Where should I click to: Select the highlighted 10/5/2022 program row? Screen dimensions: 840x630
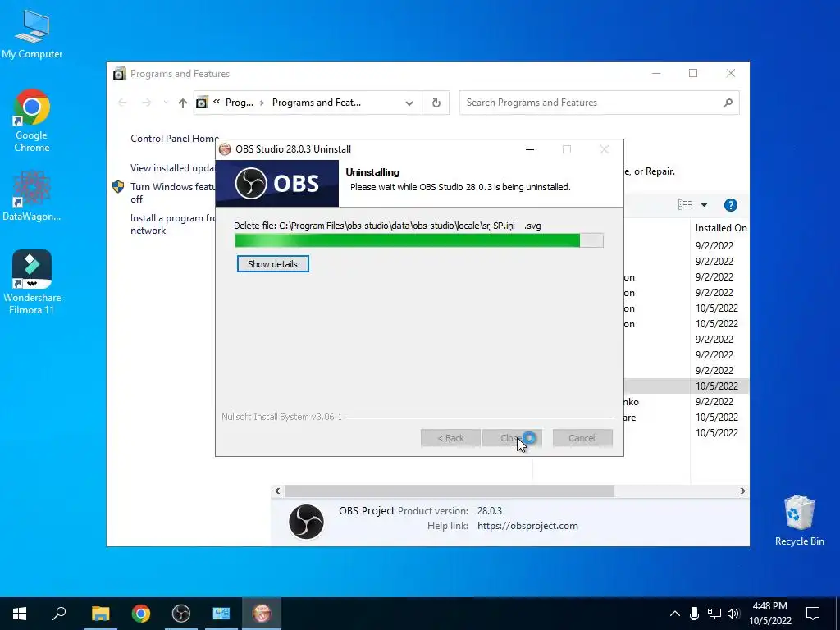(x=687, y=386)
